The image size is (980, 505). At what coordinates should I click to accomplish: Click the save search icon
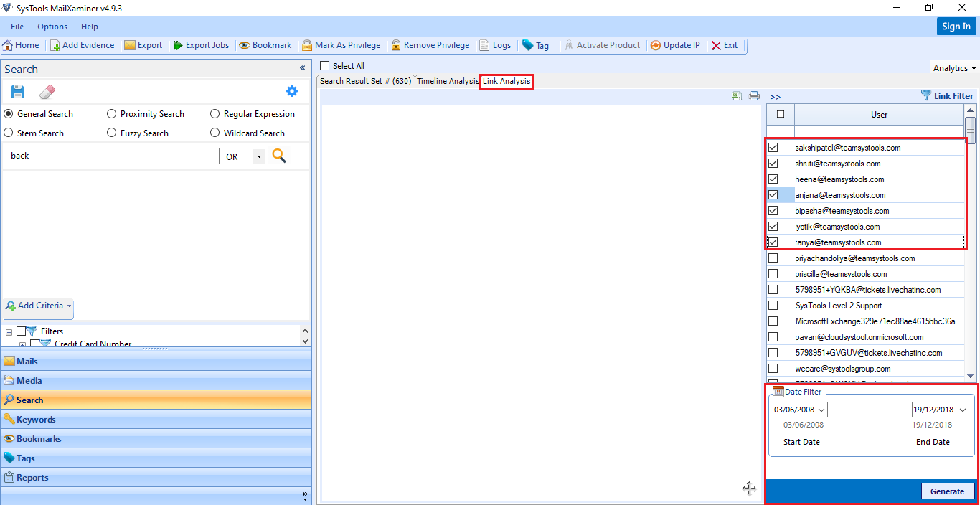pos(18,92)
